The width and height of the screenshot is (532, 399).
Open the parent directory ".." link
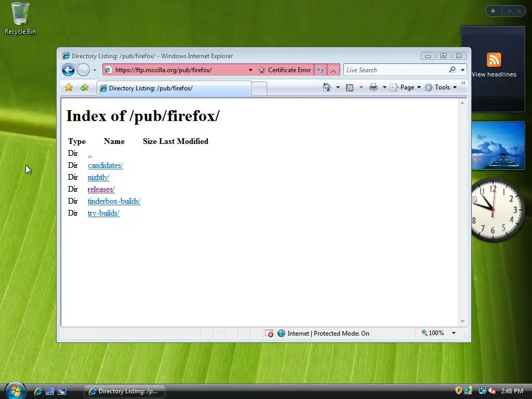tap(89, 154)
